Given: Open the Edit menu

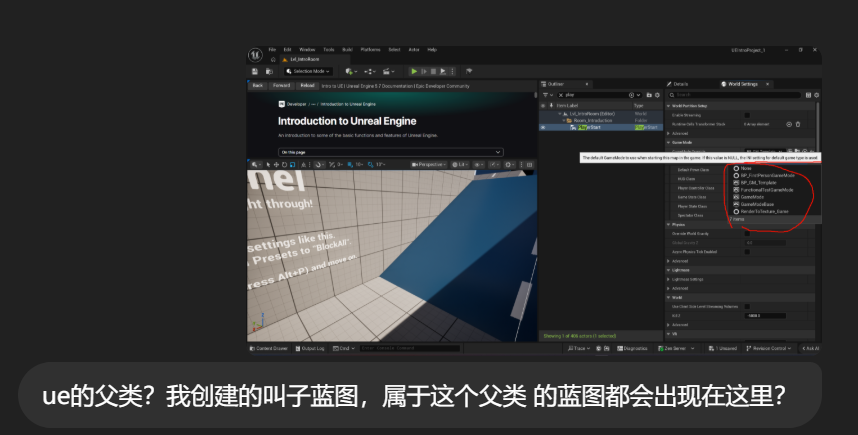Looking at the screenshot, I should tap(287, 50).
